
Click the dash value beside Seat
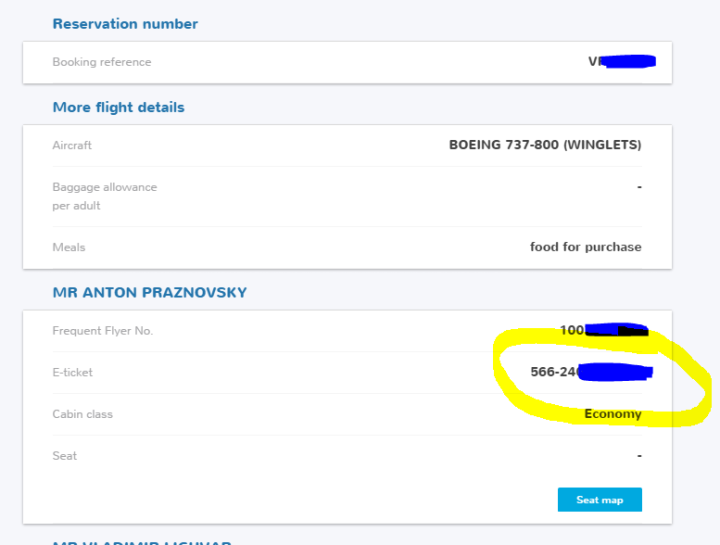pyautogui.click(x=638, y=456)
